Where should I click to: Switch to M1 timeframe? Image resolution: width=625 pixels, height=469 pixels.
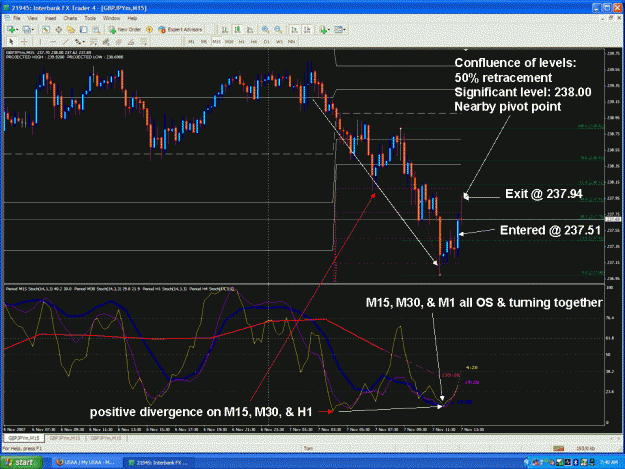click(191, 41)
